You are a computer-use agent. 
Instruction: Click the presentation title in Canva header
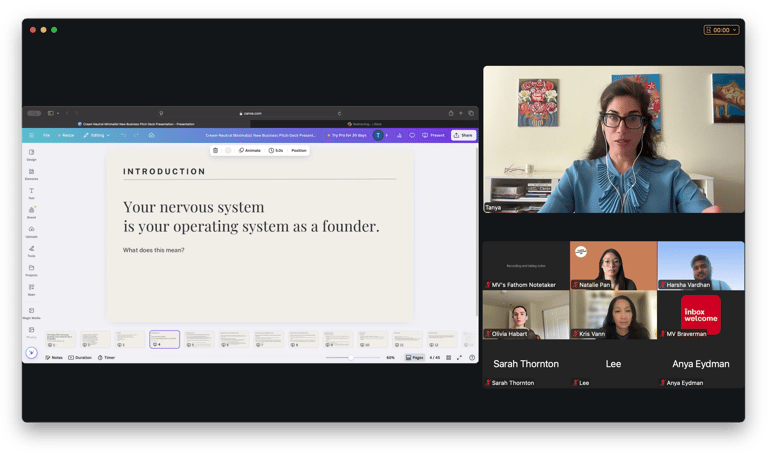tap(260, 135)
